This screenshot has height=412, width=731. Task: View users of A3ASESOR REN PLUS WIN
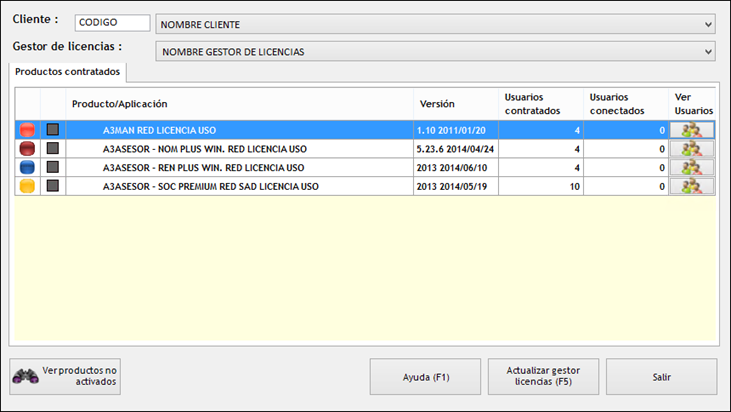click(691, 167)
